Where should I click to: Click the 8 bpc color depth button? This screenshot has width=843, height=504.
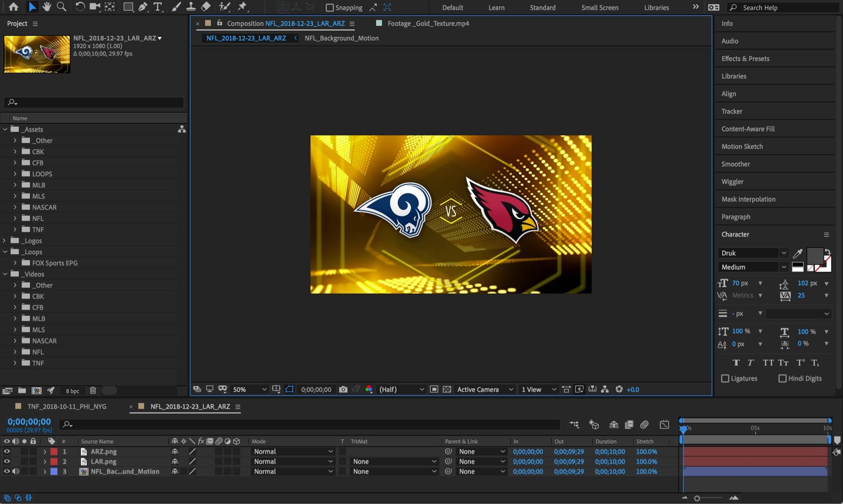tap(72, 391)
